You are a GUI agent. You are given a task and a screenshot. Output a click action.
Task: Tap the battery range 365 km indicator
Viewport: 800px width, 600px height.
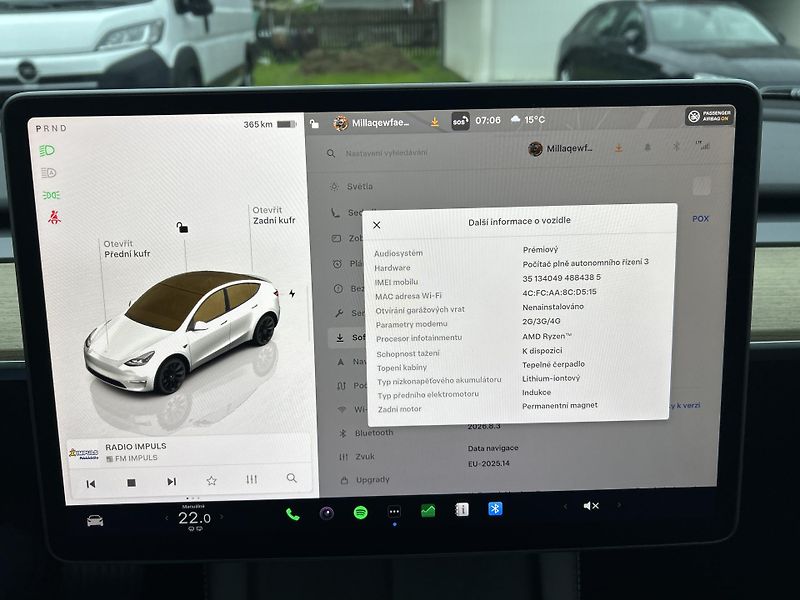click(x=269, y=124)
